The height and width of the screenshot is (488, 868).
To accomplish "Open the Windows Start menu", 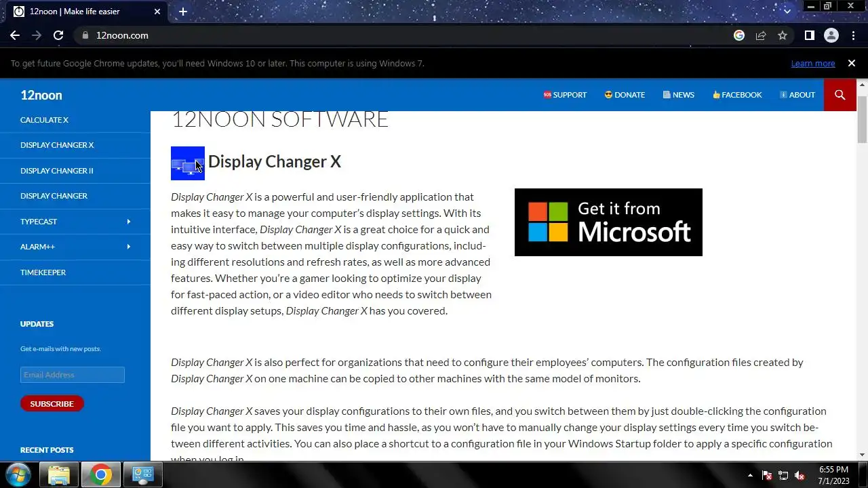I will coord(18,475).
